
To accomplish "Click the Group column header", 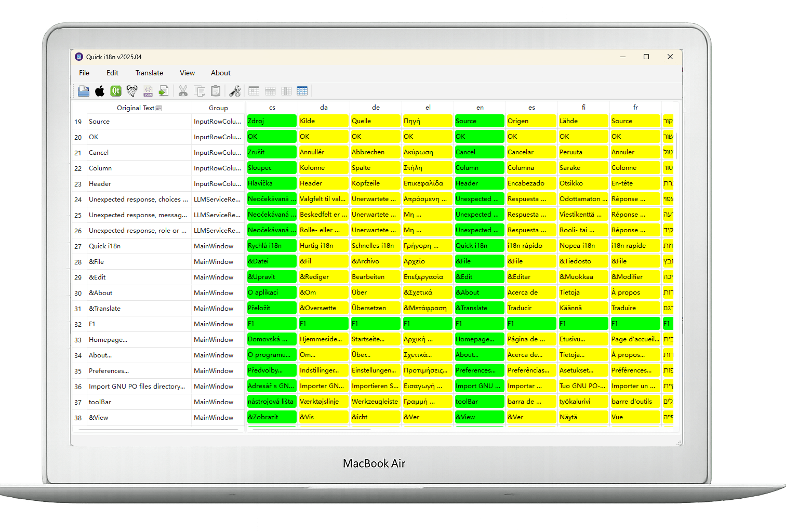I will pyautogui.click(x=218, y=108).
